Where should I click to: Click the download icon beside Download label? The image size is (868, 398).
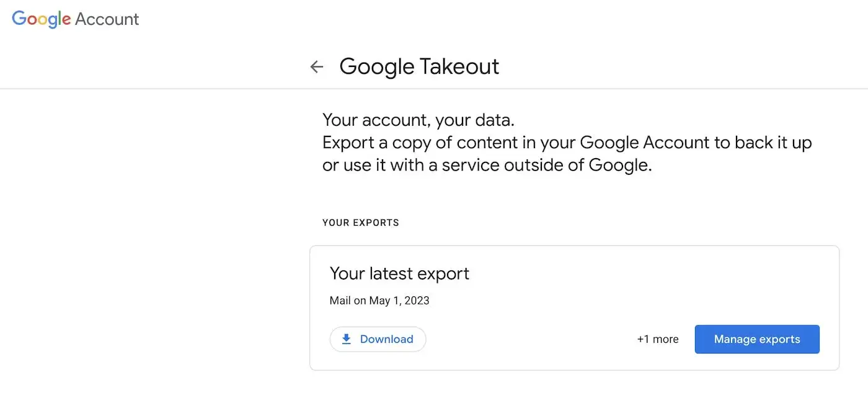point(345,339)
